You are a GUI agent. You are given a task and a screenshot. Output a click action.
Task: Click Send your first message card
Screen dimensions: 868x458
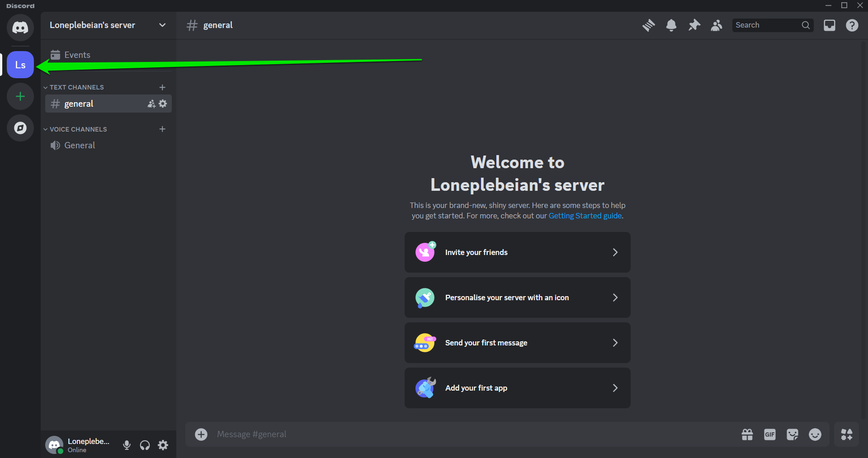pos(518,343)
